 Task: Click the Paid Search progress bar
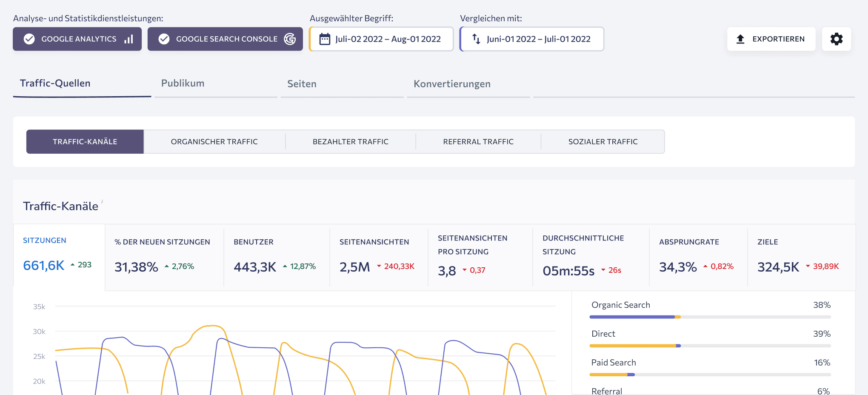[x=710, y=375]
